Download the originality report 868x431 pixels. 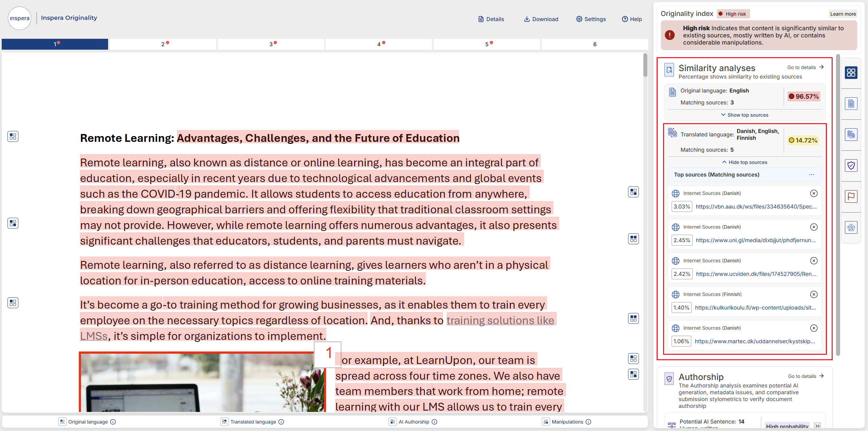tap(541, 19)
